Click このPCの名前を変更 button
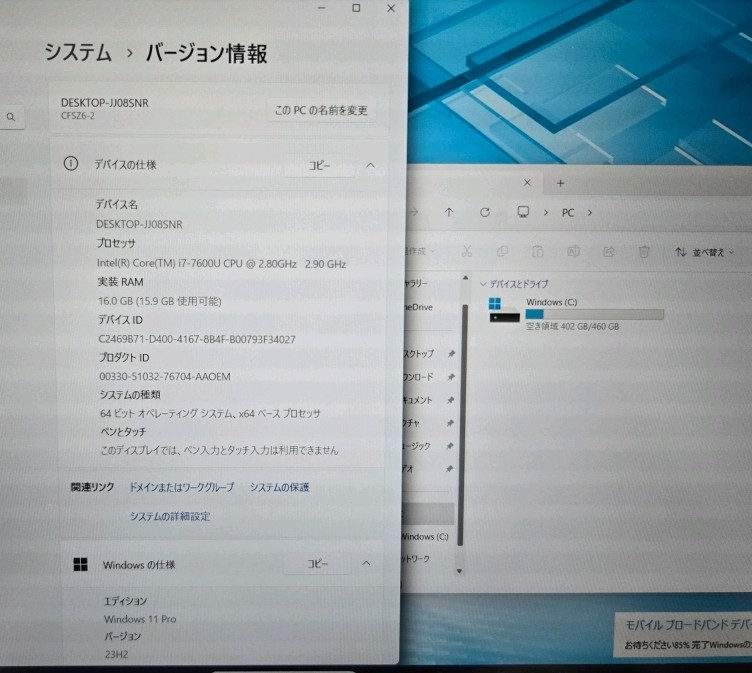This screenshot has width=752, height=673. (321, 110)
